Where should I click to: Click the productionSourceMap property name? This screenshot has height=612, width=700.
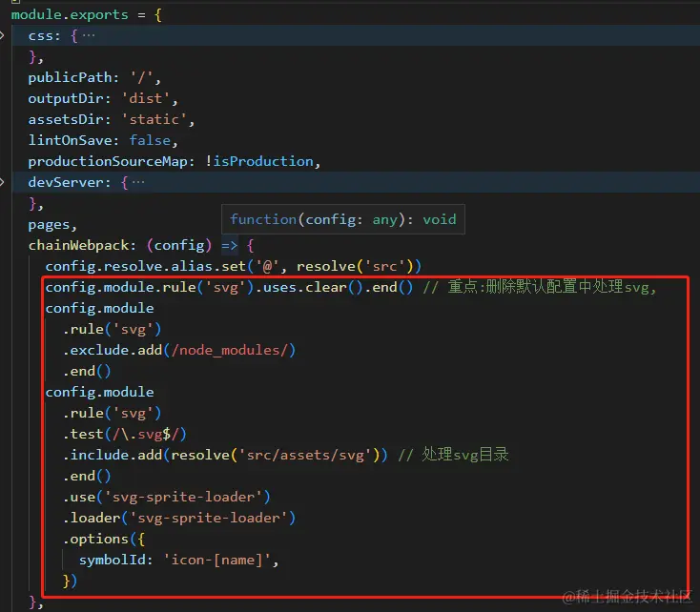click(x=108, y=161)
